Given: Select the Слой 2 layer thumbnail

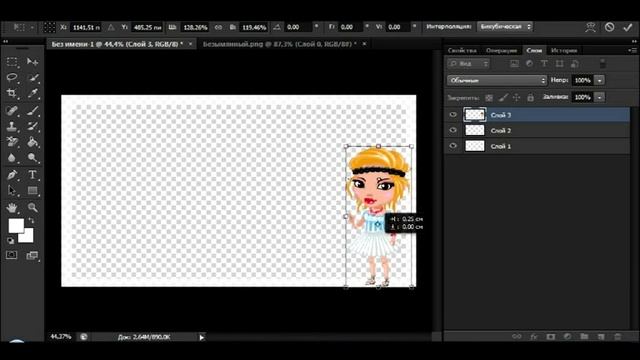Looking at the screenshot, I should tap(475, 130).
